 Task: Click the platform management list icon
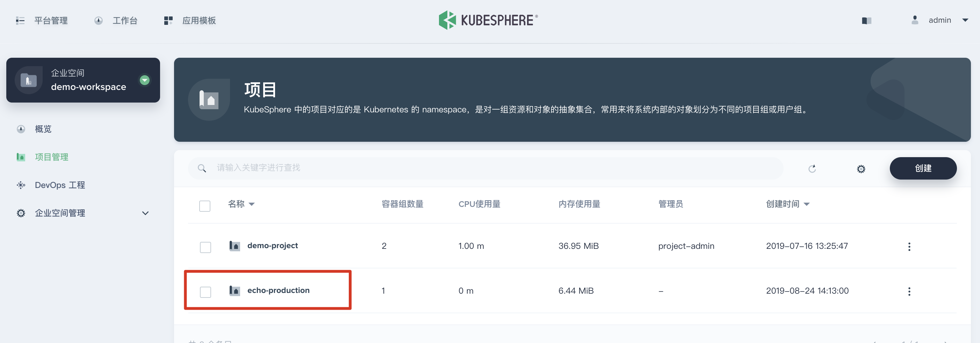20,21
